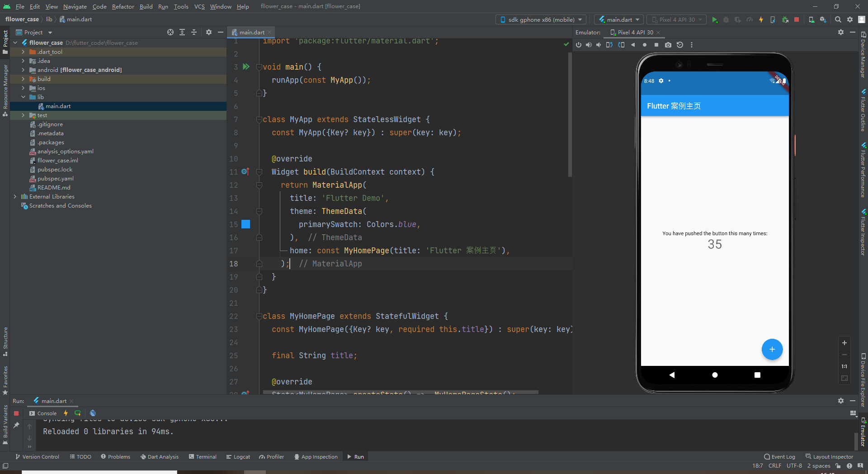Lower emulator volume with volume down icon
This screenshot has height=474, width=868.
[599, 45]
